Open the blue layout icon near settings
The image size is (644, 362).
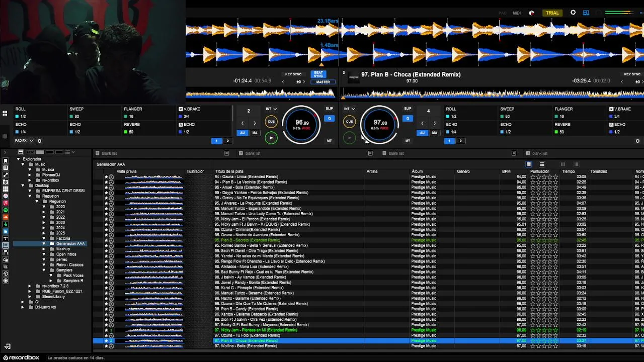click(x=586, y=13)
